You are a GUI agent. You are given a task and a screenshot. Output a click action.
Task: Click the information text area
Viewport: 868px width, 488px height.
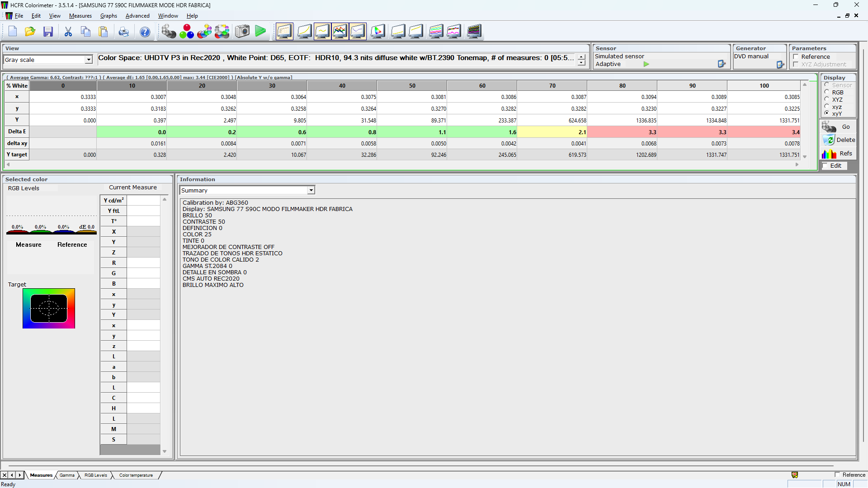518,327
